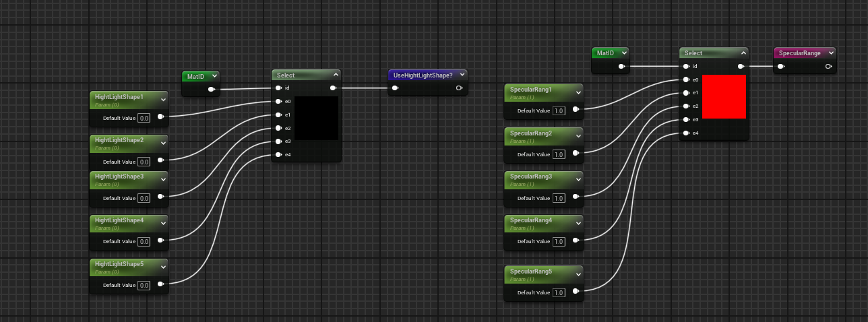Open the UseHightLightShape? node dropdown arrow
Screen dimensions: 868x322
[x=462, y=75]
